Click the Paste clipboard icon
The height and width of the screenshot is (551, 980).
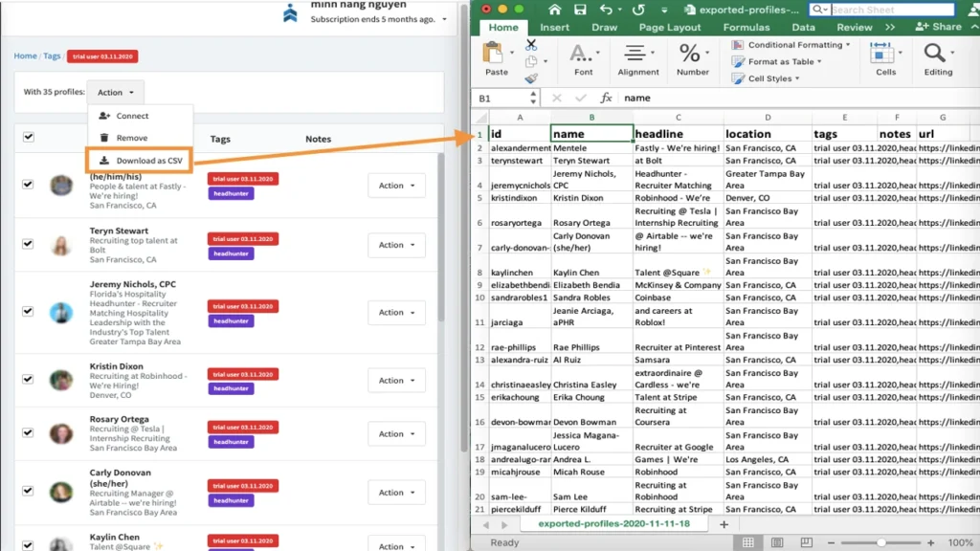[x=493, y=51]
